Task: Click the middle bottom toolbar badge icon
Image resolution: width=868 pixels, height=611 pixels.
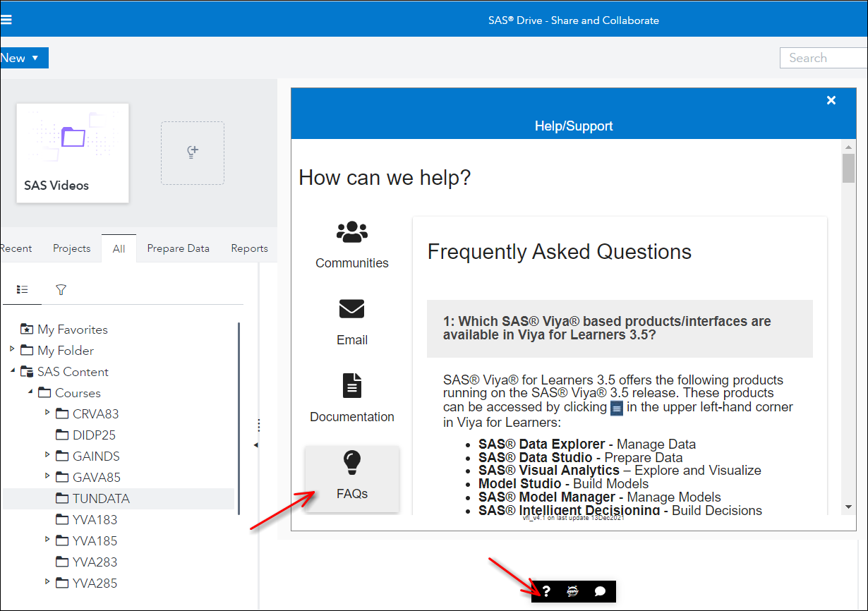Action: (573, 591)
